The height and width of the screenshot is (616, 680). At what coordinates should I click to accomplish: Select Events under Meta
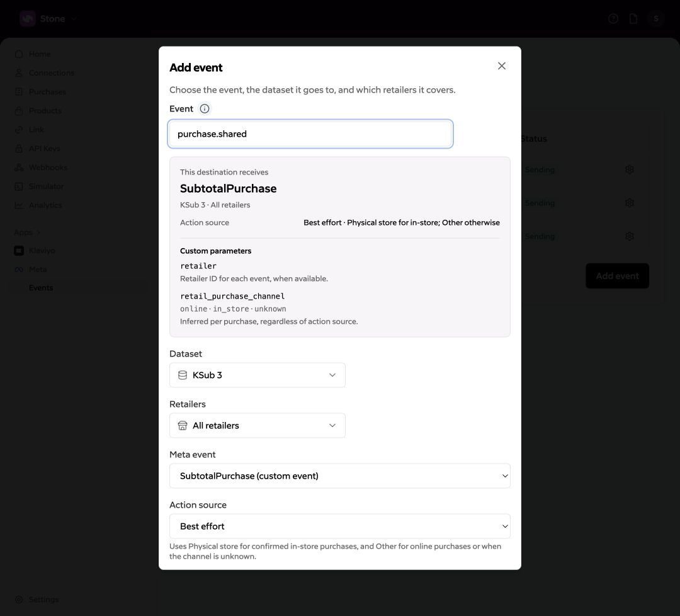tap(41, 288)
